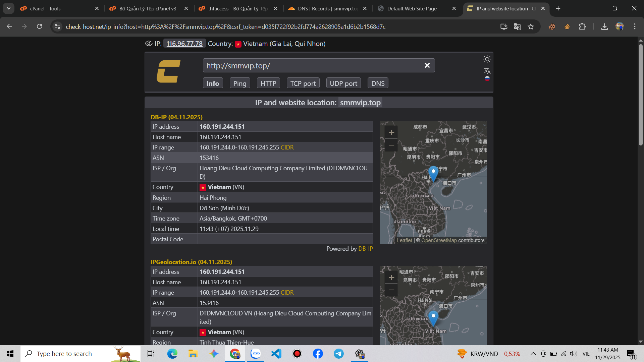This screenshot has height=362, width=644.
Task: Click the check-host gold logo
Action: coord(169,71)
